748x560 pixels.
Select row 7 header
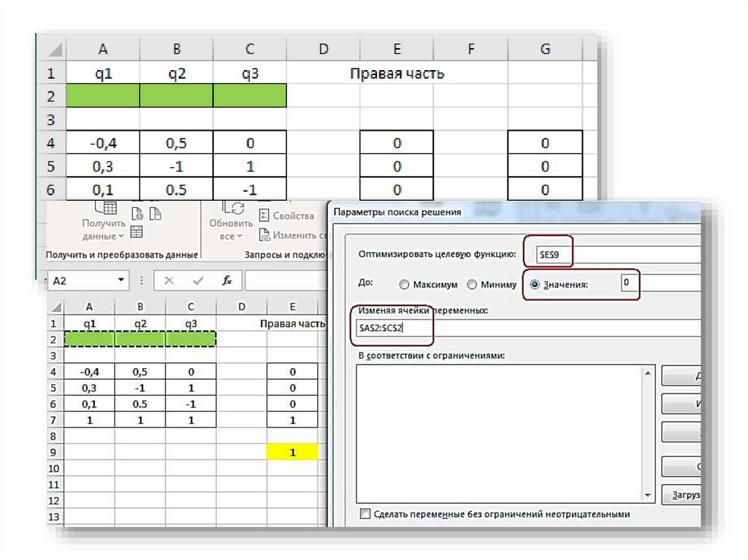pyautogui.click(x=54, y=421)
